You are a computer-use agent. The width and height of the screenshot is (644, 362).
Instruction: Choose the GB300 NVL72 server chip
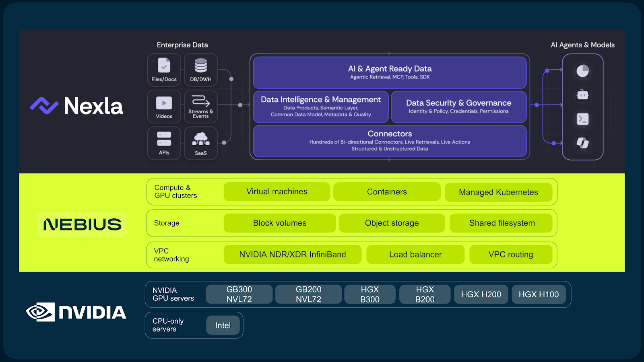pos(239,294)
